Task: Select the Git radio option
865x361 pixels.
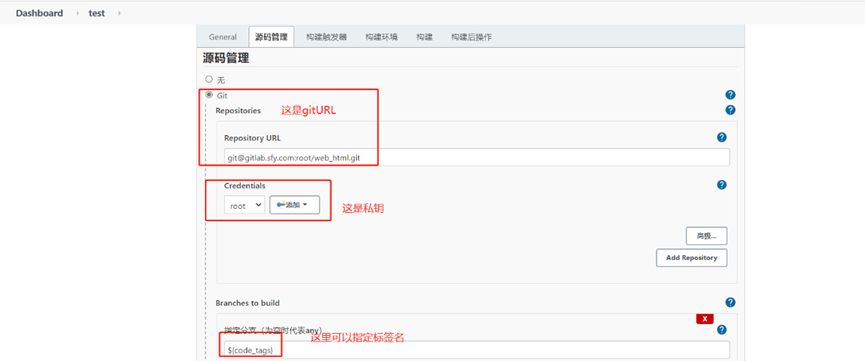Action: 209,95
